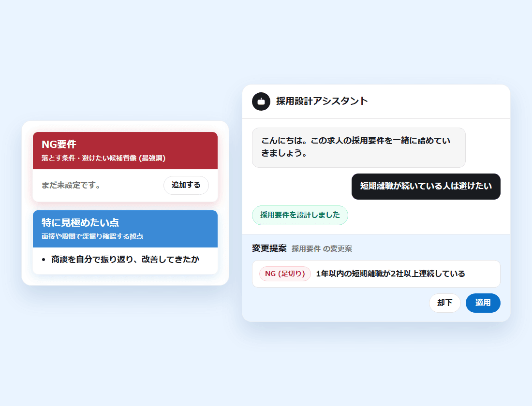The height and width of the screenshot is (406, 532).
Task: Click subtitle 面接や設問で深掘り確認する観点
Action: pos(92,236)
